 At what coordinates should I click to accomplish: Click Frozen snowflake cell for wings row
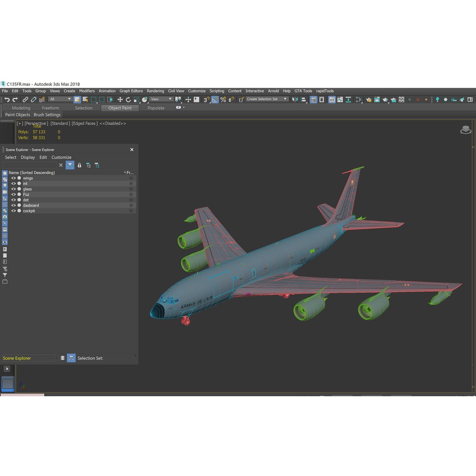(x=131, y=178)
